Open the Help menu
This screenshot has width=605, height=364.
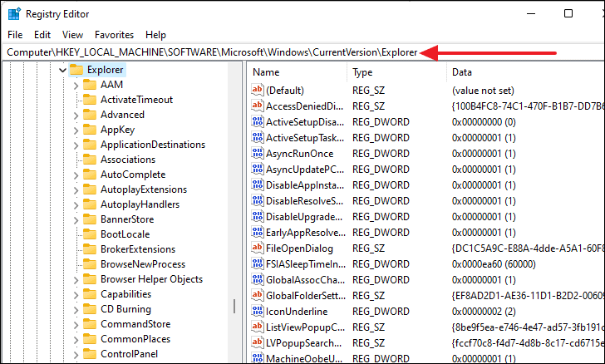155,35
